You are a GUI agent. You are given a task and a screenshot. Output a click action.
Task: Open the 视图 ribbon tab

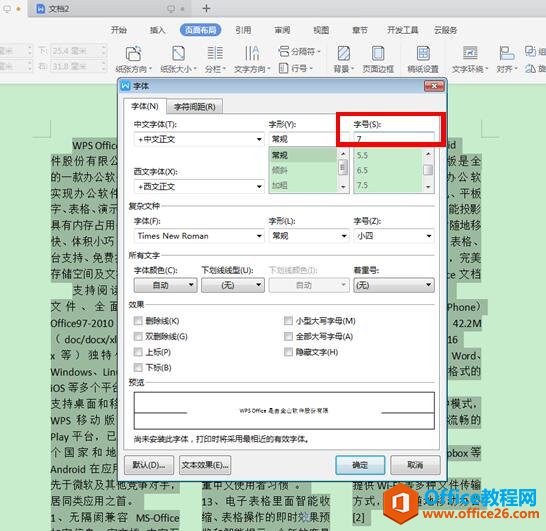[x=321, y=30]
